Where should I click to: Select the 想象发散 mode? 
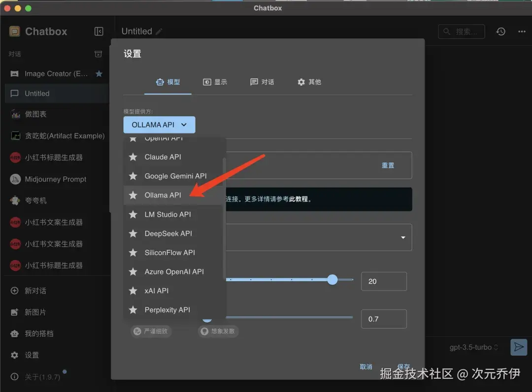tap(218, 331)
